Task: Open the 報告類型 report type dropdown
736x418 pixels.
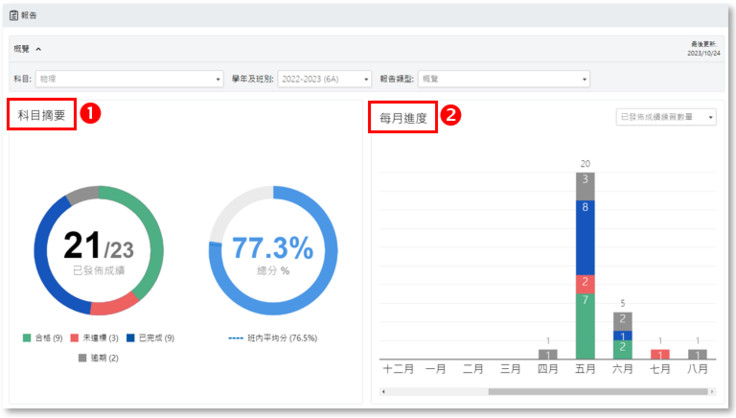Action: [504, 78]
